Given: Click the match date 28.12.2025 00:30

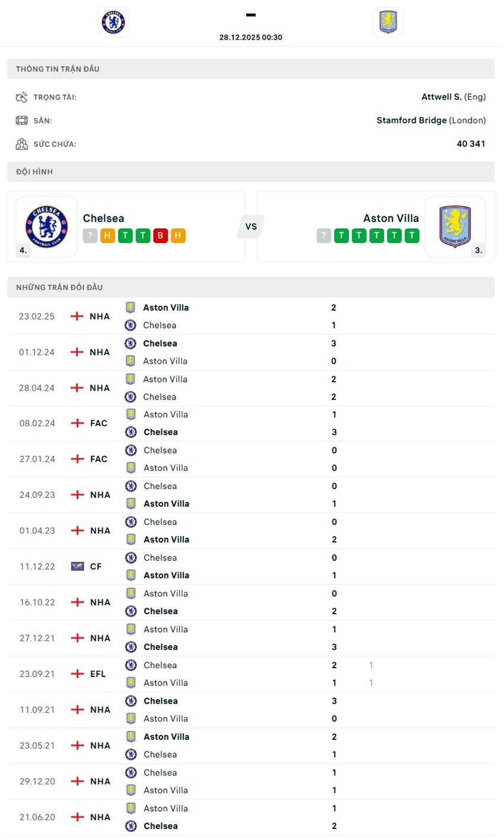Looking at the screenshot, I should tap(251, 36).
